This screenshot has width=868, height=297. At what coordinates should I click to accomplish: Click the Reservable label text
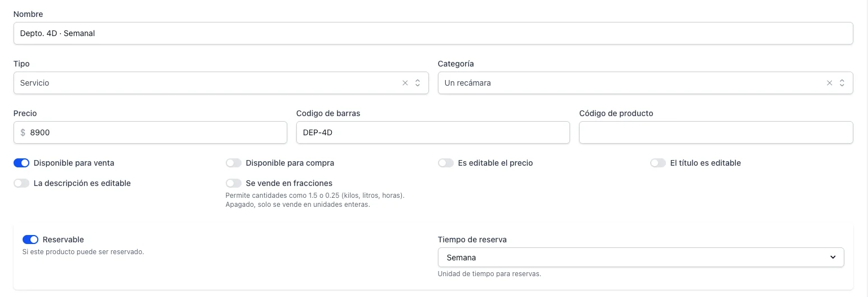[63, 240]
